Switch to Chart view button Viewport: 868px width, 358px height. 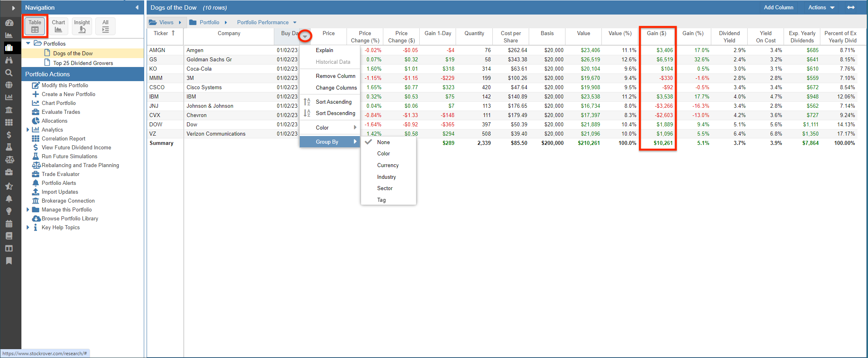click(x=58, y=26)
